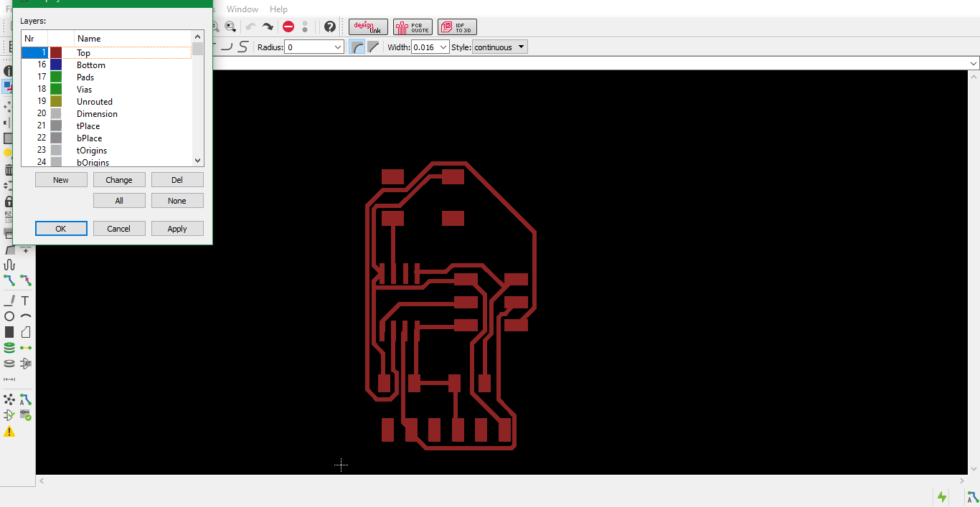Click the All layers button
The width and height of the screenshot is (980, 507).
119,201
